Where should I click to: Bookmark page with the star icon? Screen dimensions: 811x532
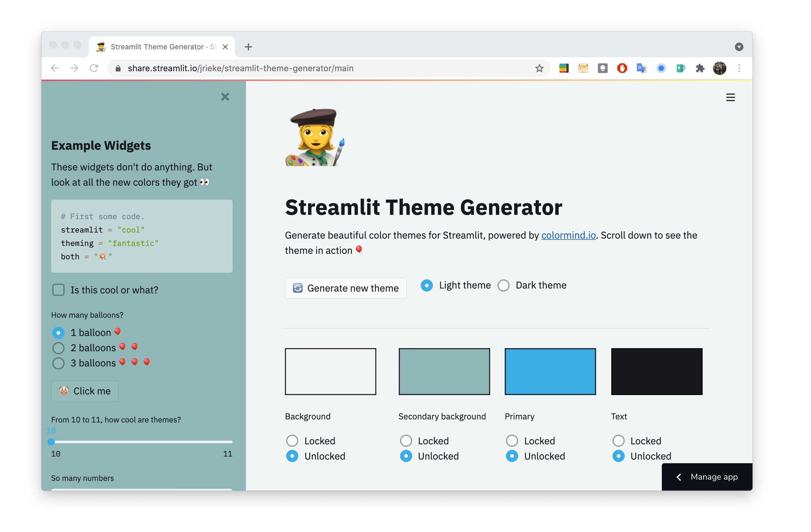point(539,68)
